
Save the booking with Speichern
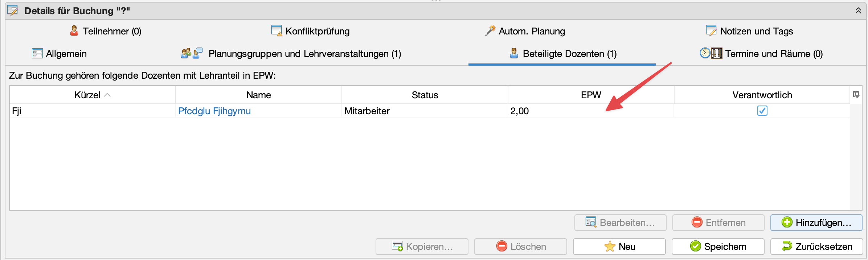(x=718, y=247)
